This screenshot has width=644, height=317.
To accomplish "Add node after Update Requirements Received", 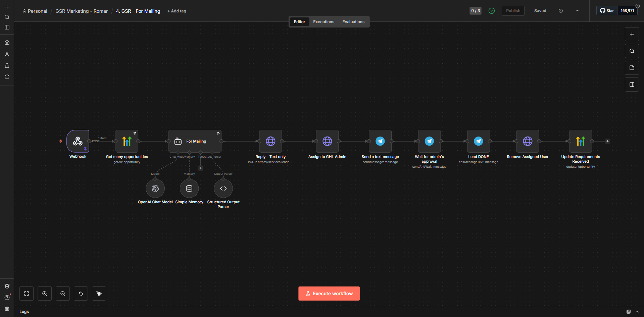I will point(607,141).
